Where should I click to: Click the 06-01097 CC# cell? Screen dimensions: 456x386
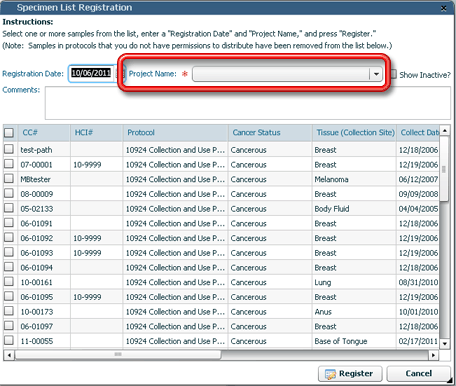pyautogui.click(x=44, y=326)
